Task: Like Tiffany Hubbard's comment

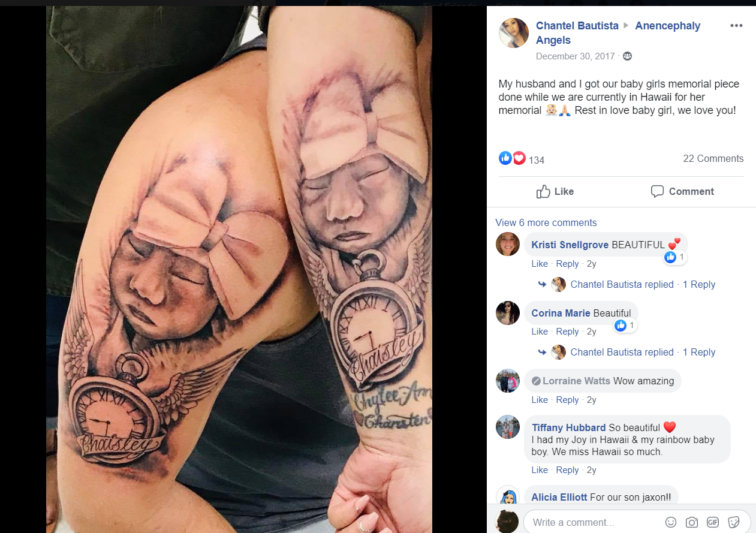Action: pyautogui.click(x=540, y=470)
